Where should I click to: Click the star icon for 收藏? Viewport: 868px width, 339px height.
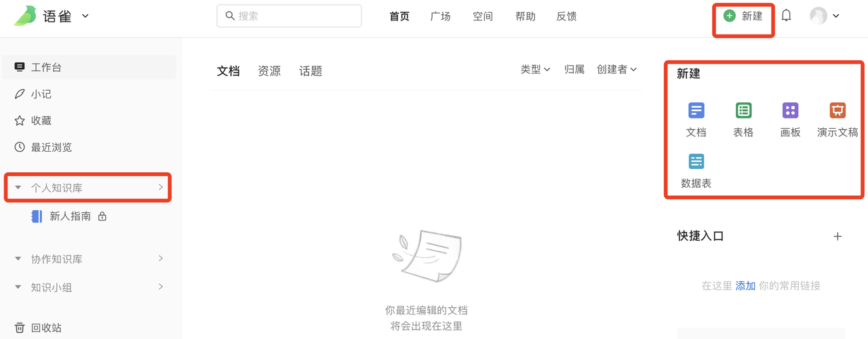(20, 121)
